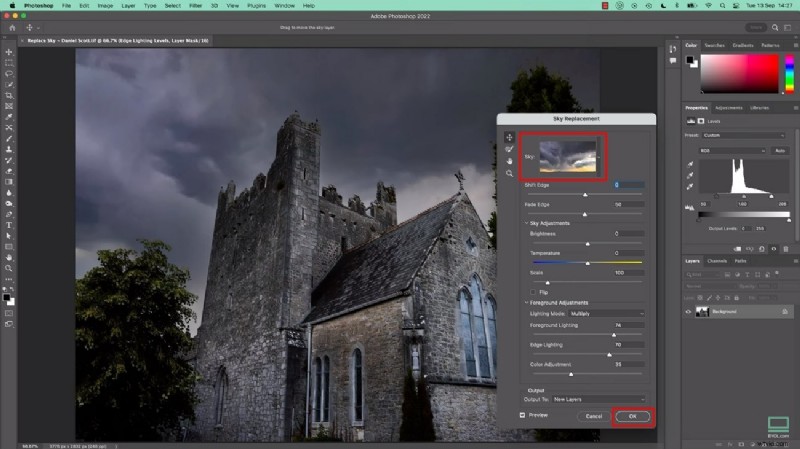Image resolution: width=800 pixels, height=449 pixels.
Task: Open the Color panel flyout menu
Action: [795, 45]
